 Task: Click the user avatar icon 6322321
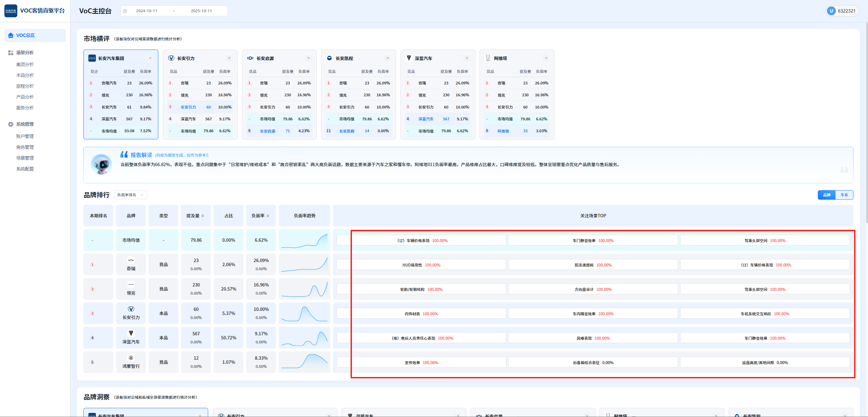point(831,11)
